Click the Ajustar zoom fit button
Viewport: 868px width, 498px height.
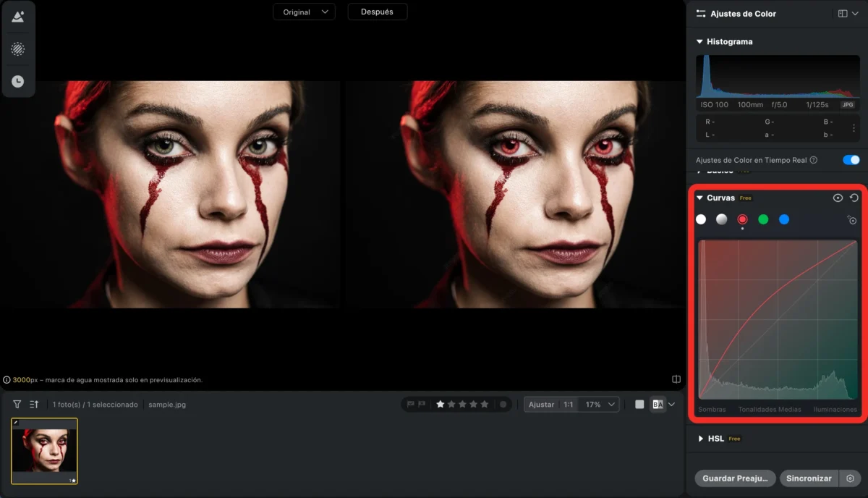pyautogui.click(x=541, y=405)
